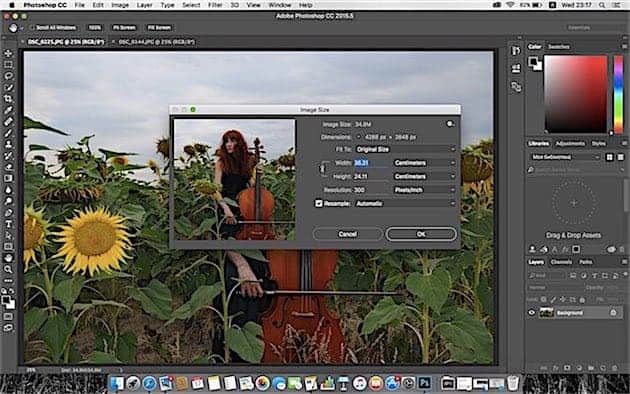
Task: Open the collapsed History panel icon
Action: tap(516, 51)
